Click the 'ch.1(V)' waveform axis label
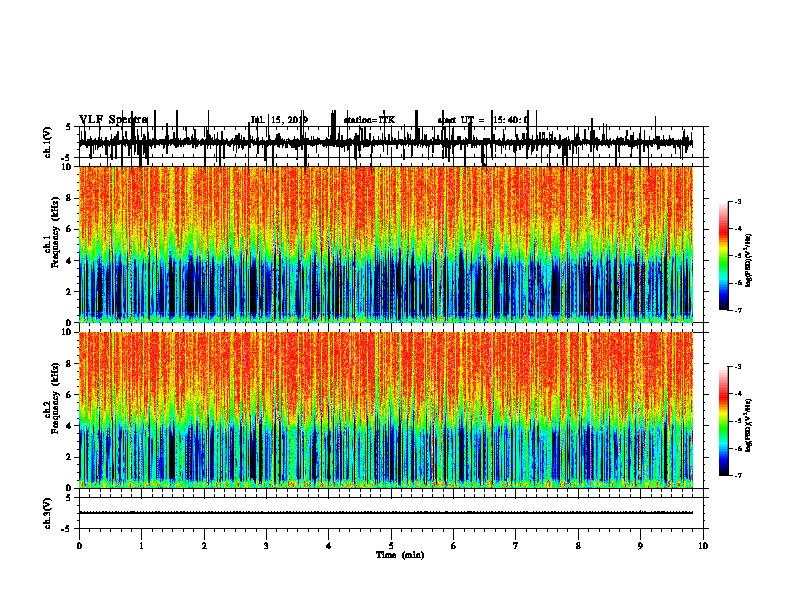This screenshot has width=792, height=612. 48,142
